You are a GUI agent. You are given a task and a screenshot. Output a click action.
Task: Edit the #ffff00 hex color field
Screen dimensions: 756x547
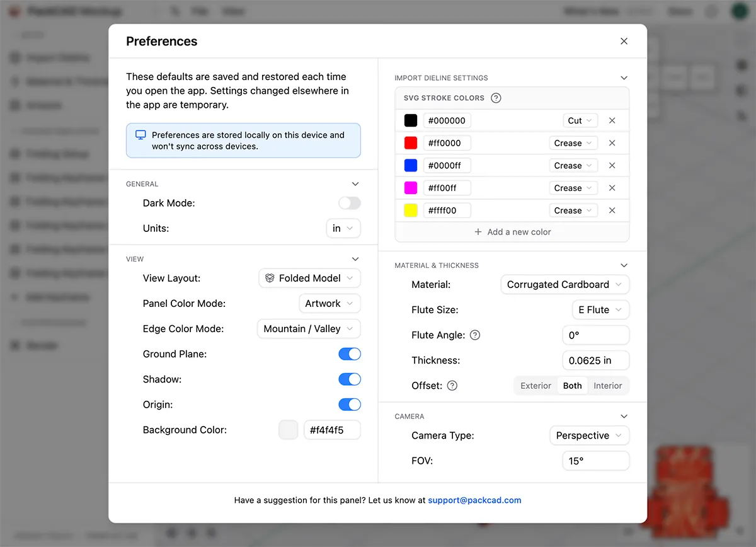[447, 210]
